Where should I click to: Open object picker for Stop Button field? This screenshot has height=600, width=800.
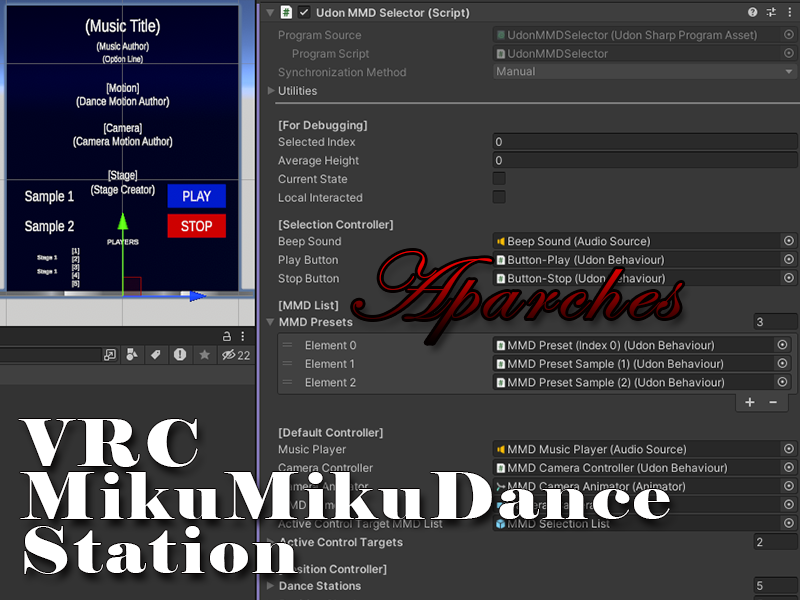(x=789, y=278)
